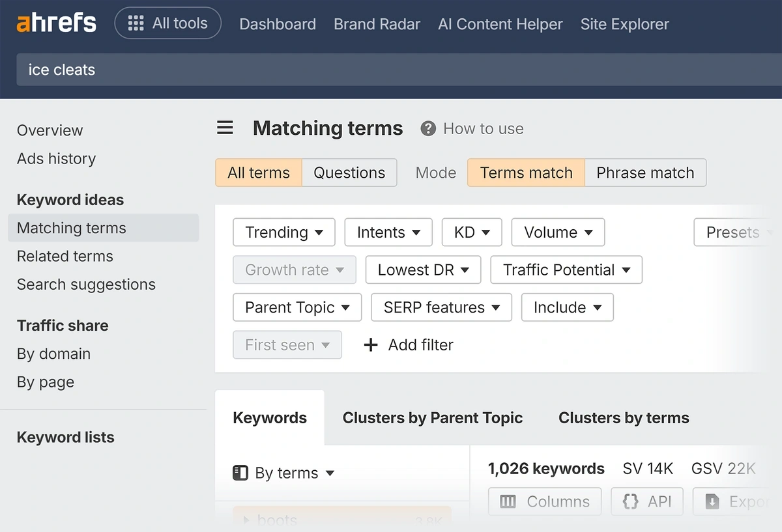
Task: Go to Dashboard in top navigation
Action: pyautogui.click(x=278, y=24)
